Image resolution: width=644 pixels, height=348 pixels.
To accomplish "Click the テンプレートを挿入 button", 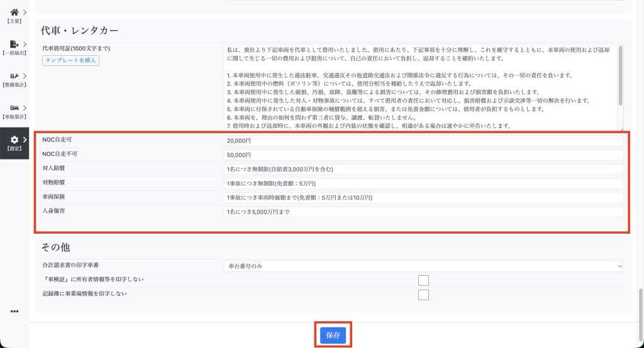I will pos(71,60).
